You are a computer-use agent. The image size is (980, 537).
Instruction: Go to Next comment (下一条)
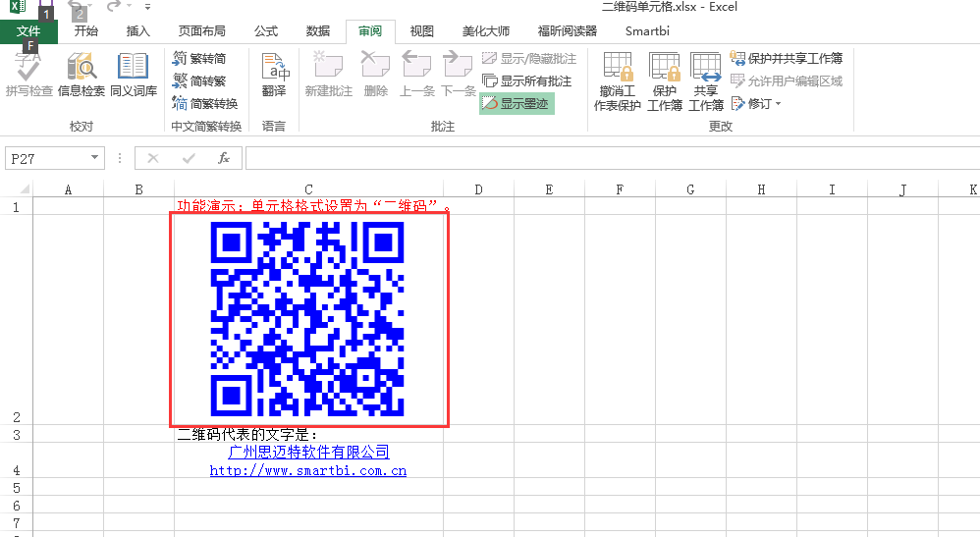(x=459, y=75)
